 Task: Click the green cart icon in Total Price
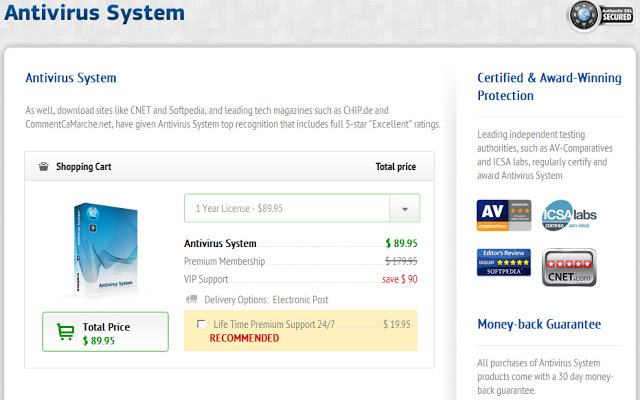[x=66, y=332]
